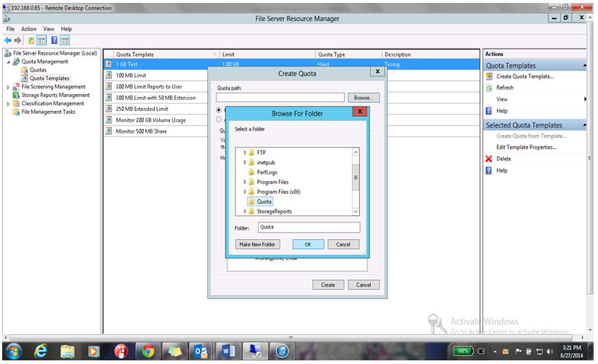Open Chrome from taskbar
598x364 pixels.
pos(148,351)
